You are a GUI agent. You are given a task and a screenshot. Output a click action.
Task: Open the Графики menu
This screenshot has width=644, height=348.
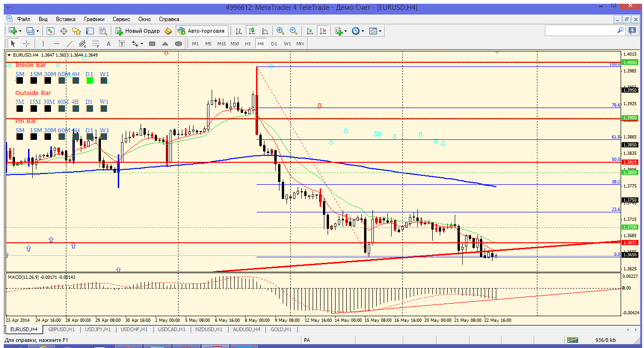click(x=94, y=19)
